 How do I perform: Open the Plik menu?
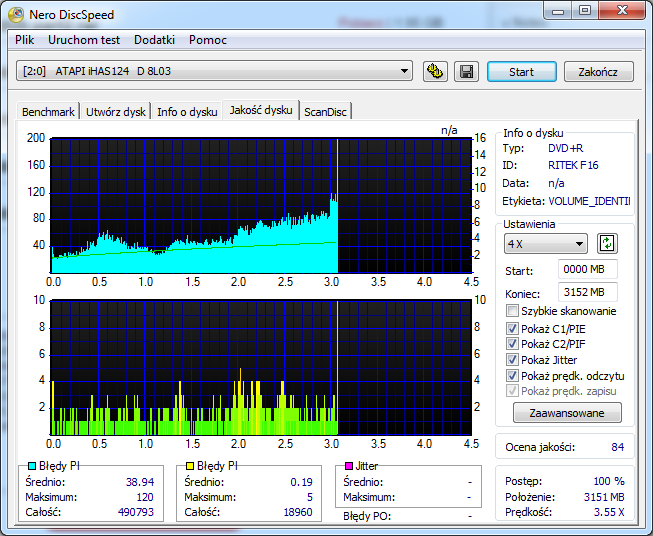25,40
